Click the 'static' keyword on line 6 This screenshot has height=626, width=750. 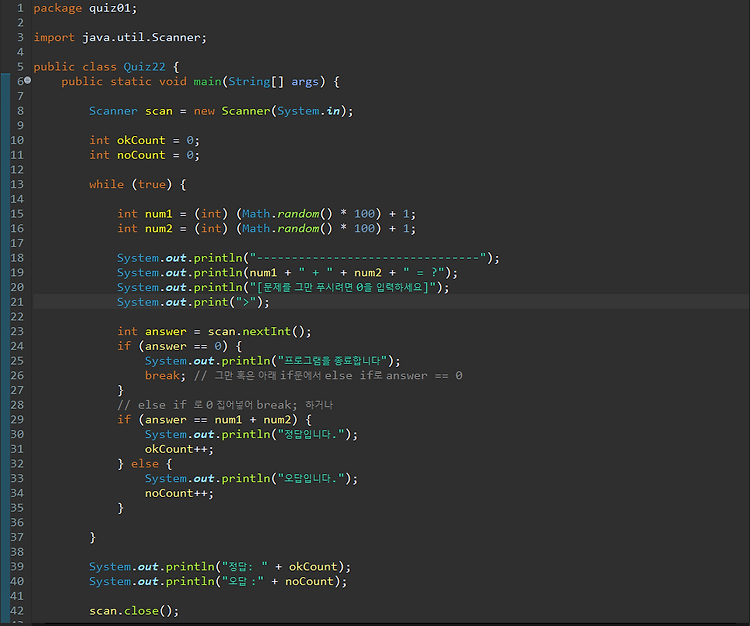(x=131, y=82)
